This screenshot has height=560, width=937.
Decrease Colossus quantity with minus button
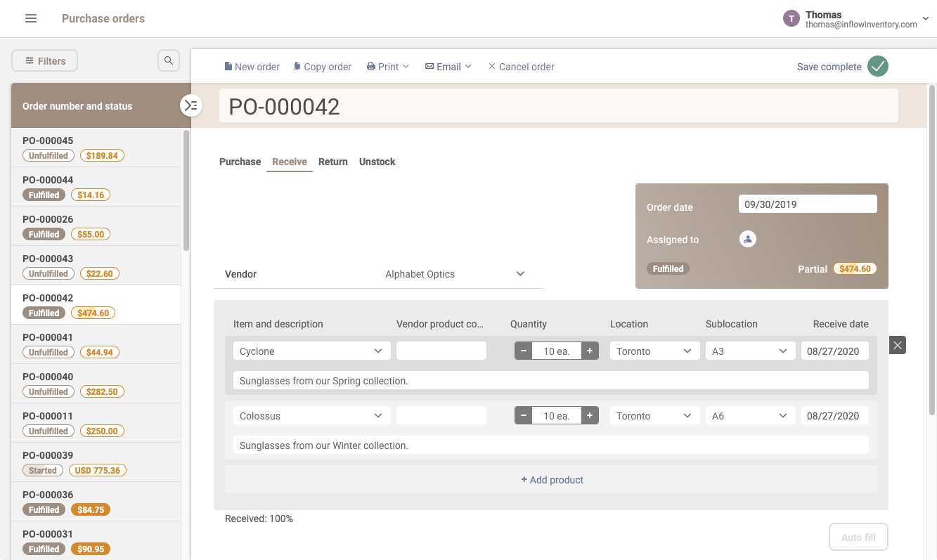pyautogui.click(x=524, y=415)
